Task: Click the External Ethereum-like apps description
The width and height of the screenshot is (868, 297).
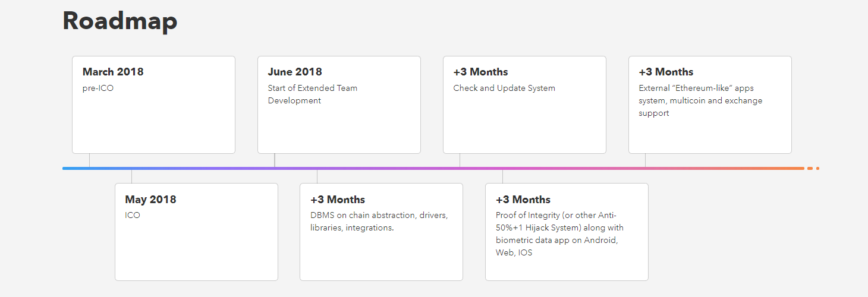Action: click(700, 100)
